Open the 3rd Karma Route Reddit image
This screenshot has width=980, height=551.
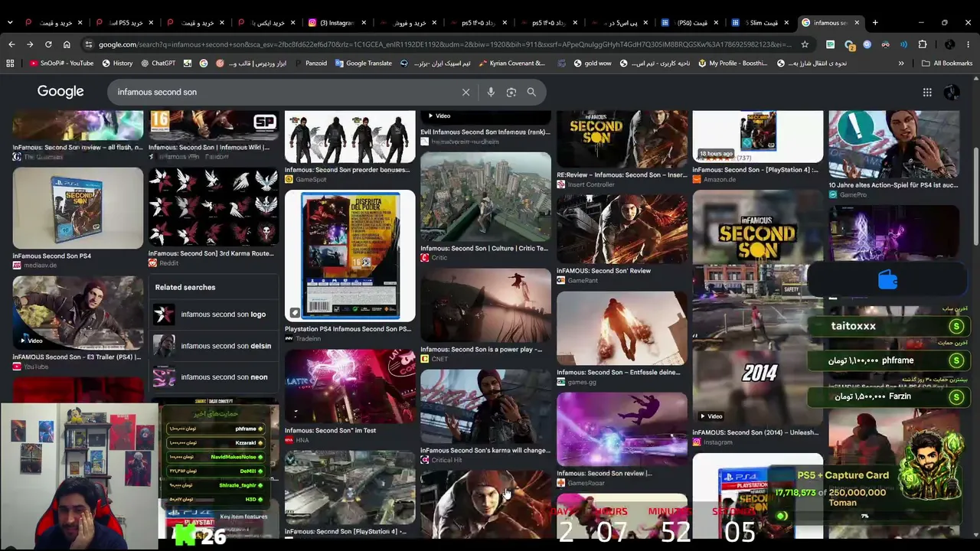coord(214,208)
